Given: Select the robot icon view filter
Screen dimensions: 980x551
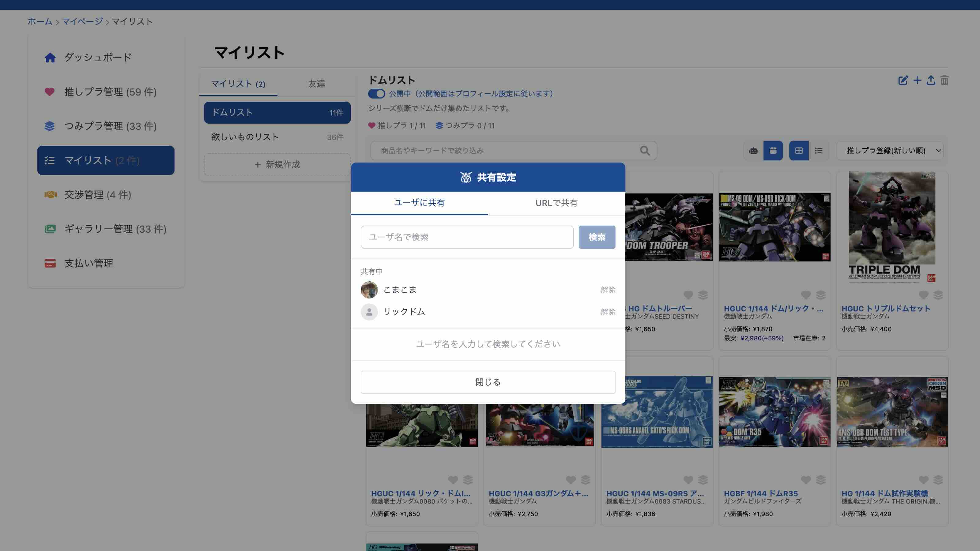Looking at the screenshot, I should click(753, 151).
